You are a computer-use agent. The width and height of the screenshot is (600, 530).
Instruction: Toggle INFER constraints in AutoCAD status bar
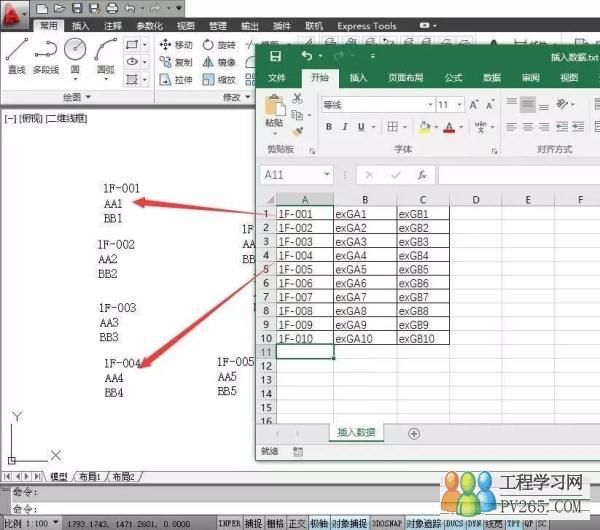pos(230,523)
